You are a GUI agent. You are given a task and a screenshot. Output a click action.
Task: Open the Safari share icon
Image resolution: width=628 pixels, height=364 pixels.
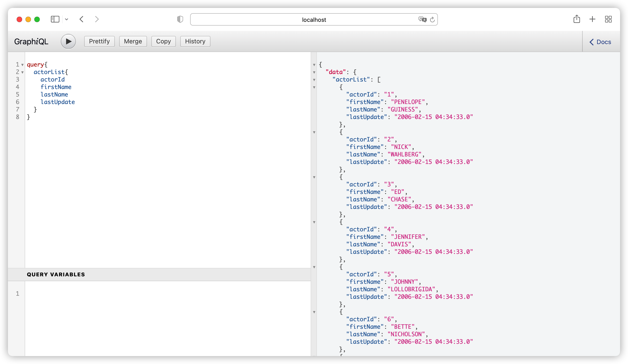576,19
